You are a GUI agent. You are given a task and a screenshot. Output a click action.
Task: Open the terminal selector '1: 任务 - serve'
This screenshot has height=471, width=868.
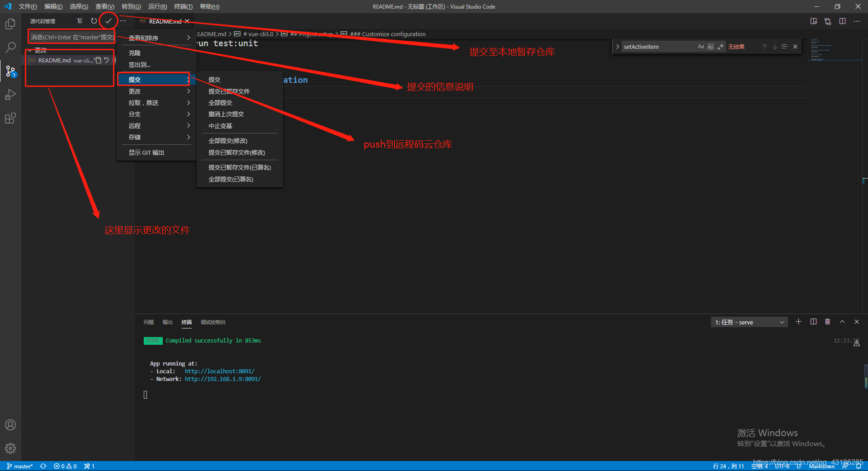[750, 322]
